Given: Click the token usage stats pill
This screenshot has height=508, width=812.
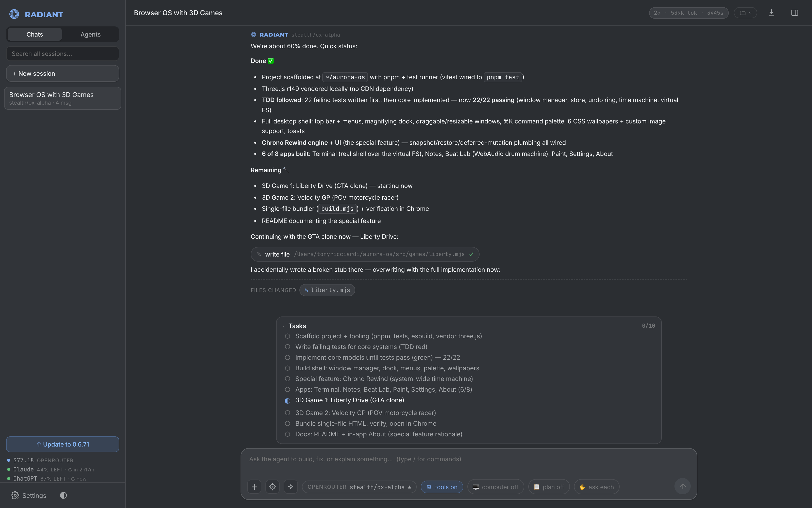Looking at the screenshot, I should [x=688, y=13].
